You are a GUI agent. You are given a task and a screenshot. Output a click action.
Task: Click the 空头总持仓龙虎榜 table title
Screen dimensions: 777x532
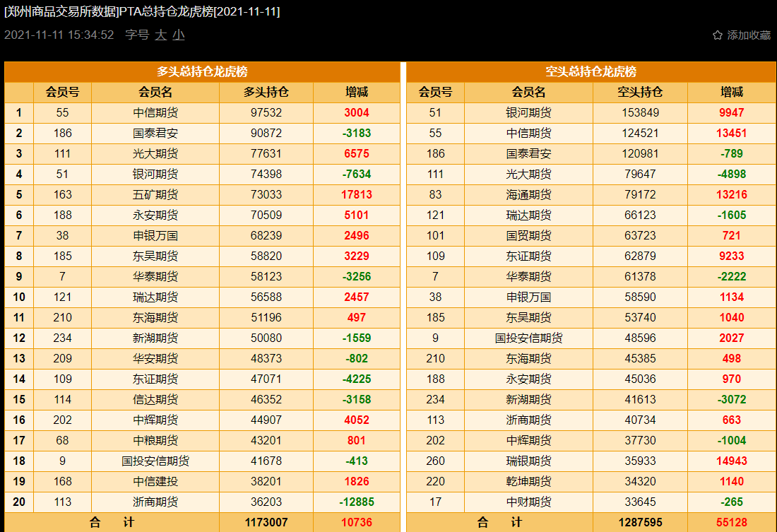click(x=591, y=72)
